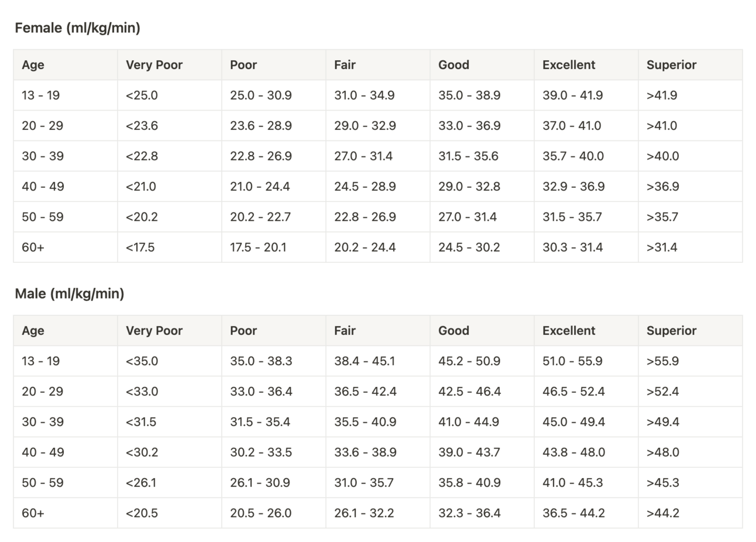This screenshot has width=756, height=542.
Task: Click the Male cell "51.0 - 55.9"
Action: tap(572, 361)
